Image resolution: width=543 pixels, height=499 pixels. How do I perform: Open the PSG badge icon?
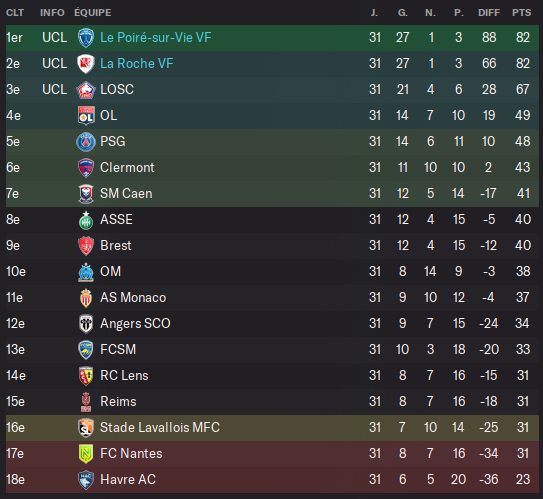[x=86, y=142]
